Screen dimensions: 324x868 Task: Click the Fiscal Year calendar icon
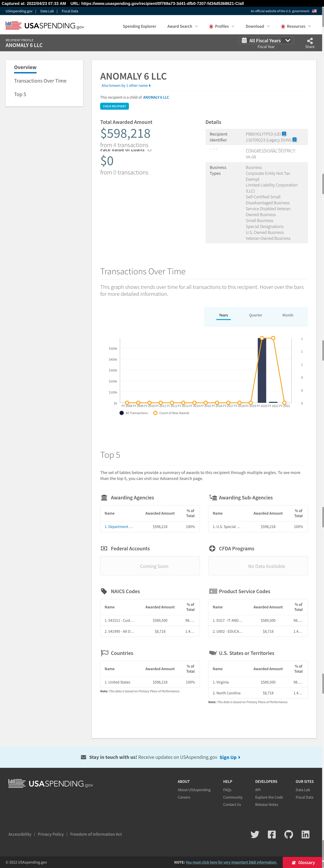point(244,40)
